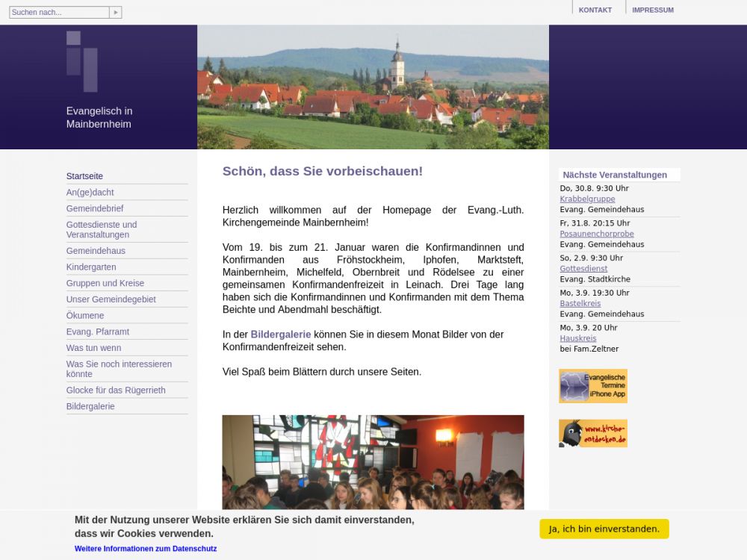Open Gemeindebrief from the navigation
Image resolution: width=747 pixels, height=560 pixels.
click(95, 209)
